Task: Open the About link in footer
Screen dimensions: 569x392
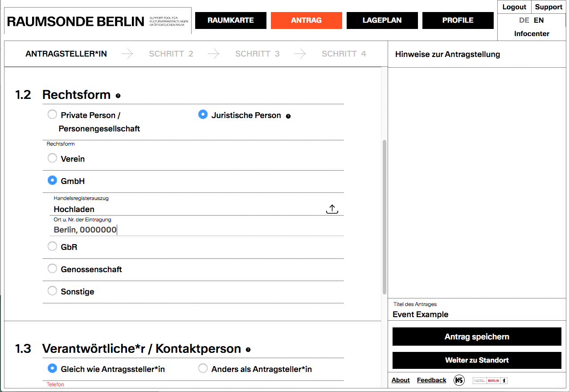Action: (401, 380)
